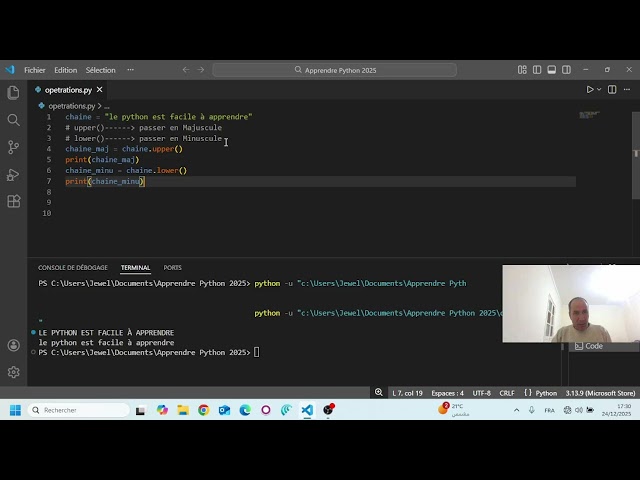The height and width of the screenshot is (480, 640).
Task: Open the Windows Start menu
Action: 16,410
